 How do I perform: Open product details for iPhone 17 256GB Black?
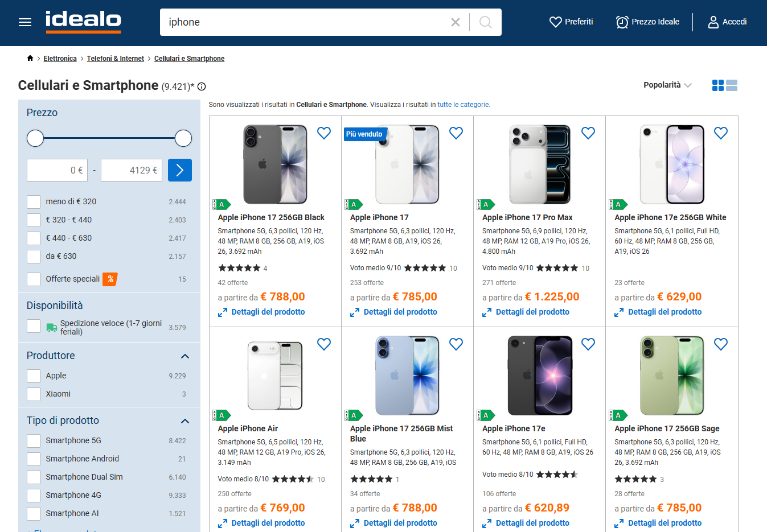(261, 312)
